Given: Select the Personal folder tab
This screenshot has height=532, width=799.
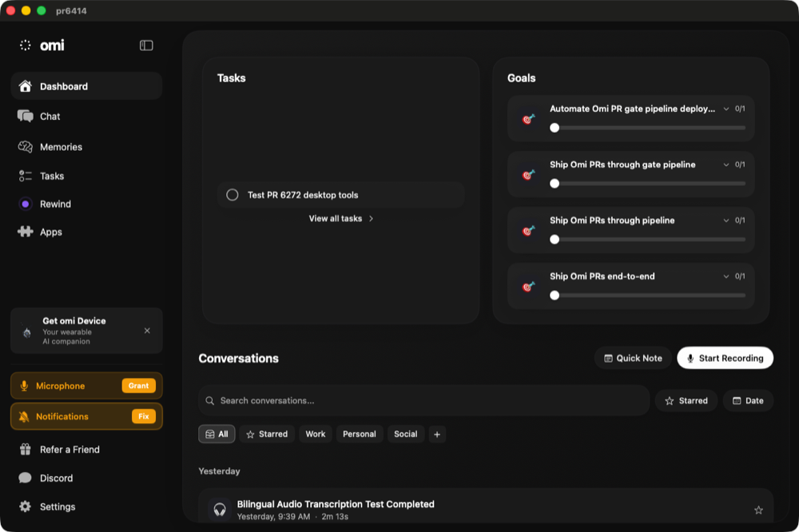Looking at the screenshot, I should pos(360,435).
